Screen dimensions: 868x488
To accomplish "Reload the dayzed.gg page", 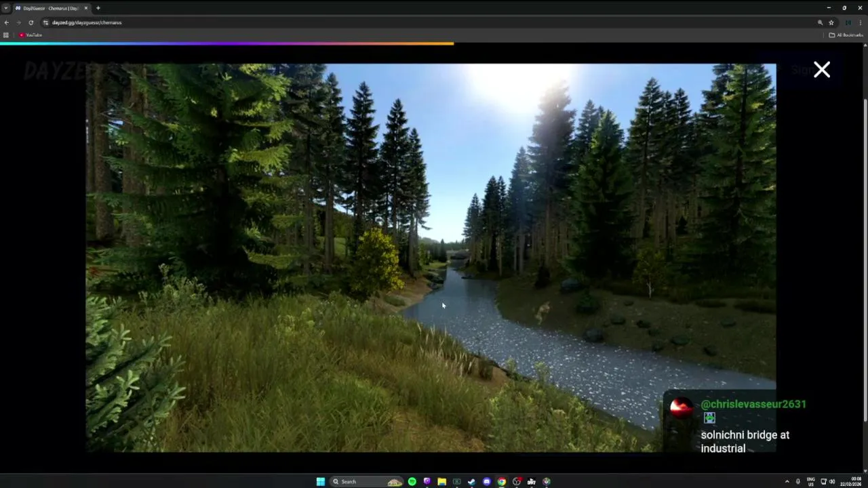I will pyautogui.click(x=31, y=22).
